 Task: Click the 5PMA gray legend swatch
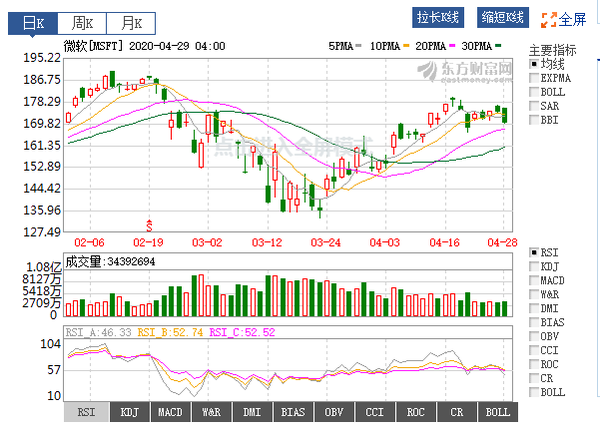[x=359, y=46]
